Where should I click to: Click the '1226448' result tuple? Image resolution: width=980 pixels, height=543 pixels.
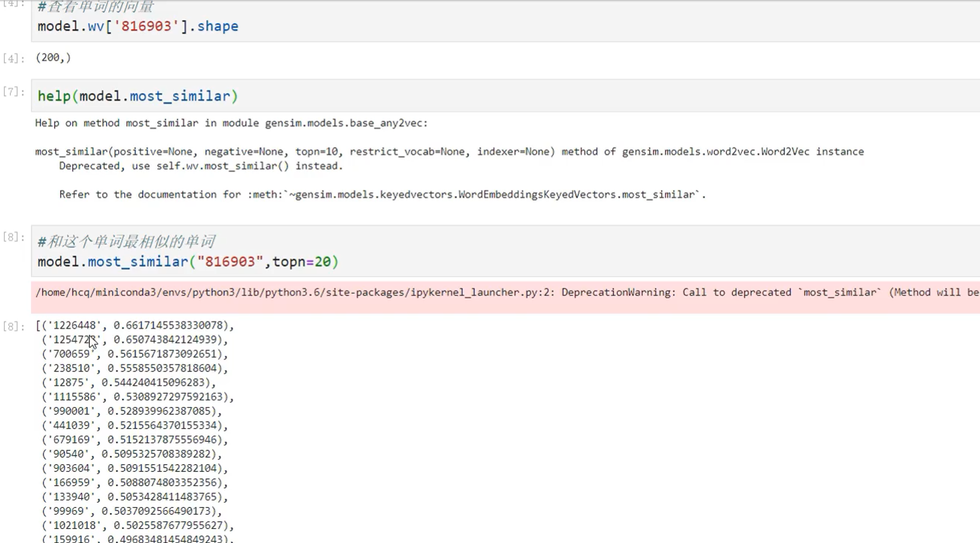(135, 325)
